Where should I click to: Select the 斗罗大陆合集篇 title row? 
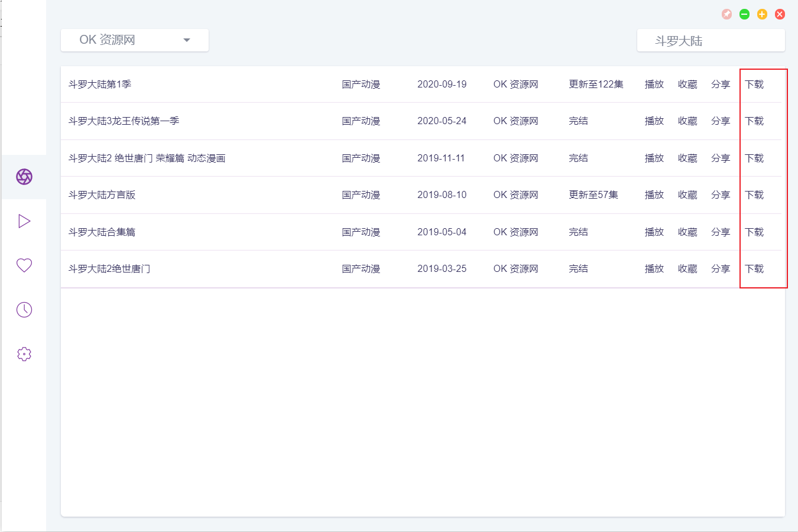[102, 232]
